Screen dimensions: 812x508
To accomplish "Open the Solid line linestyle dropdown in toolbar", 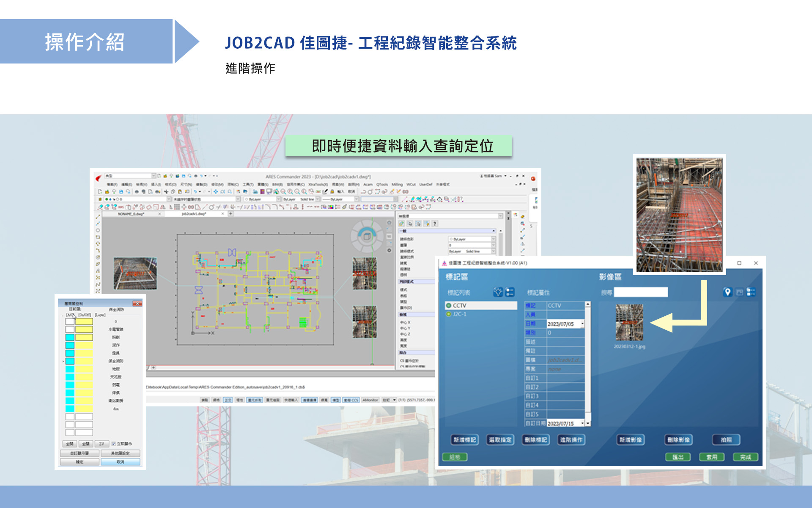I will (x=318, y=199).
